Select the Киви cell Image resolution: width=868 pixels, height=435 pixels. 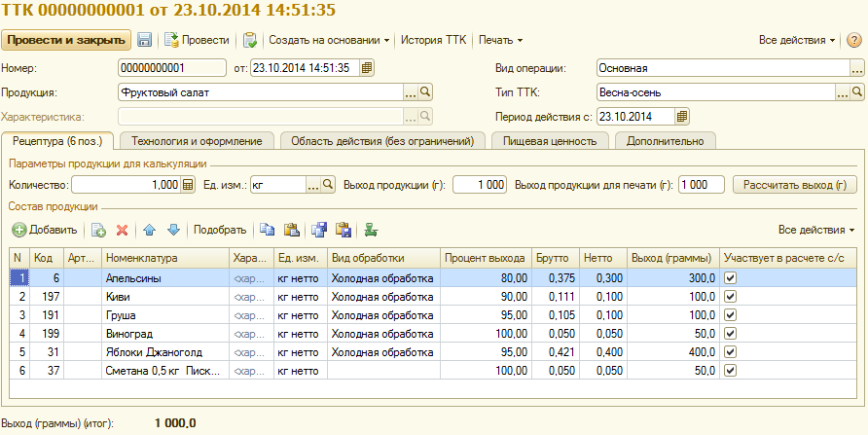point(165,297)
